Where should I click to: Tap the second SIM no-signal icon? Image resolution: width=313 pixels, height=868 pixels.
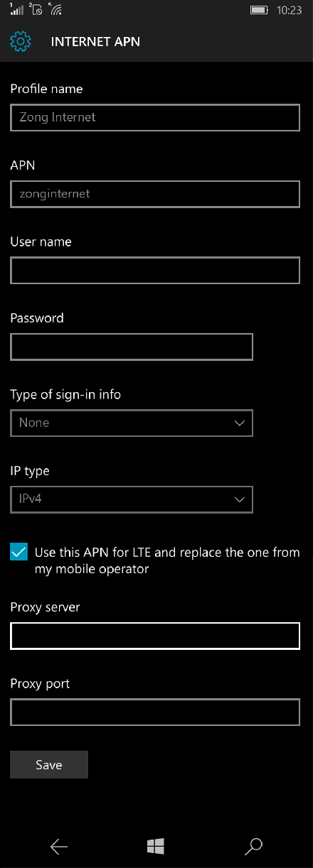[x=36, y=10]
